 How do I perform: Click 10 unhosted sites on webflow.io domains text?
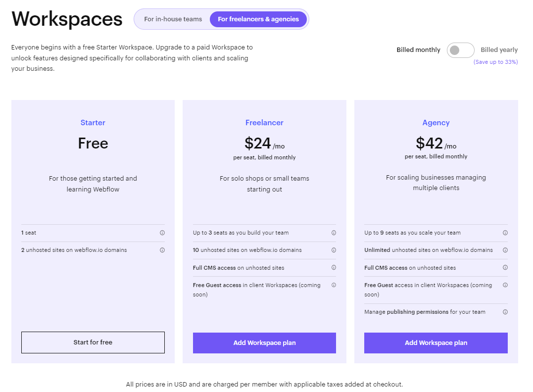click(247, 250)
